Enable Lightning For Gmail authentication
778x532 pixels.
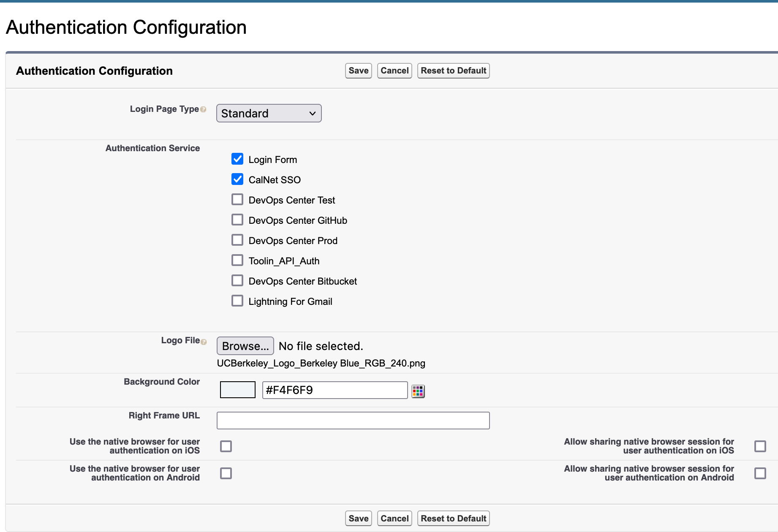[237, 300]
